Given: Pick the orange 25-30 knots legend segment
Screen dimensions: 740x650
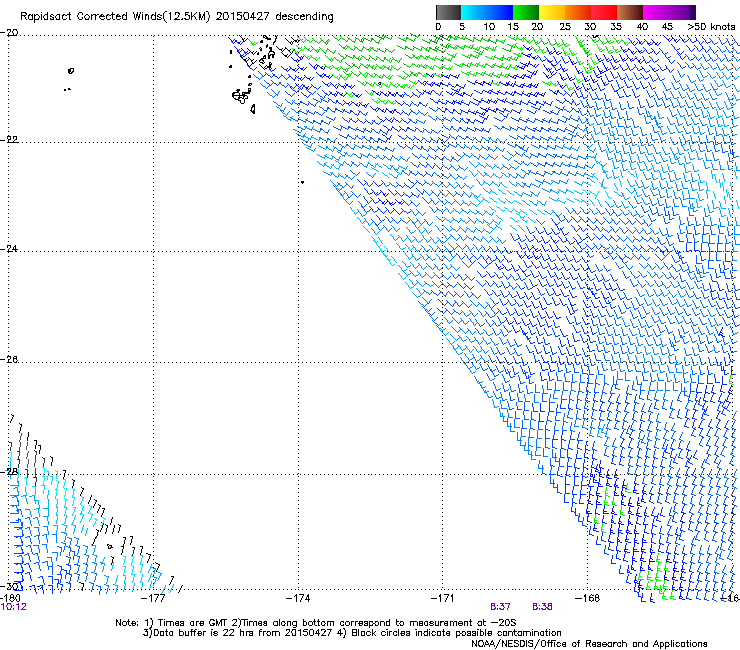Looking at the screenshot, I should coord(578,12).
